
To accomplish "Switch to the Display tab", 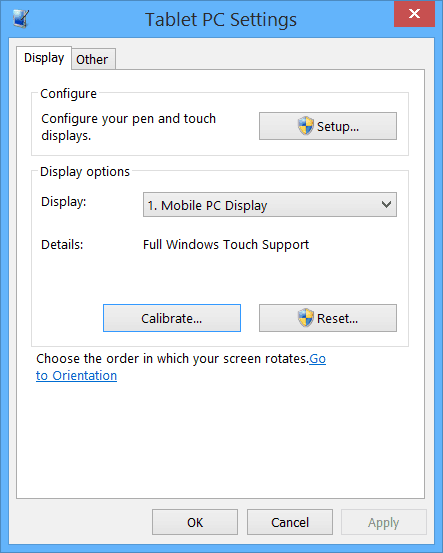I will [44, 58].
